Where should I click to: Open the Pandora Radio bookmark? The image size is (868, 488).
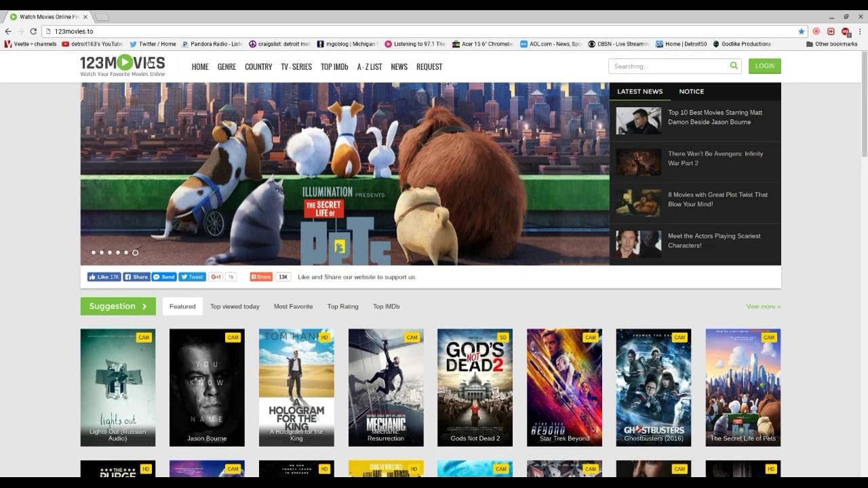pos(212,44)
